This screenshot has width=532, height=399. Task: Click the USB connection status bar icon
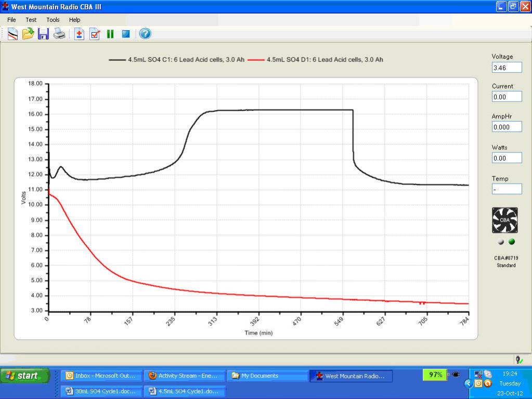click(519, 359)
